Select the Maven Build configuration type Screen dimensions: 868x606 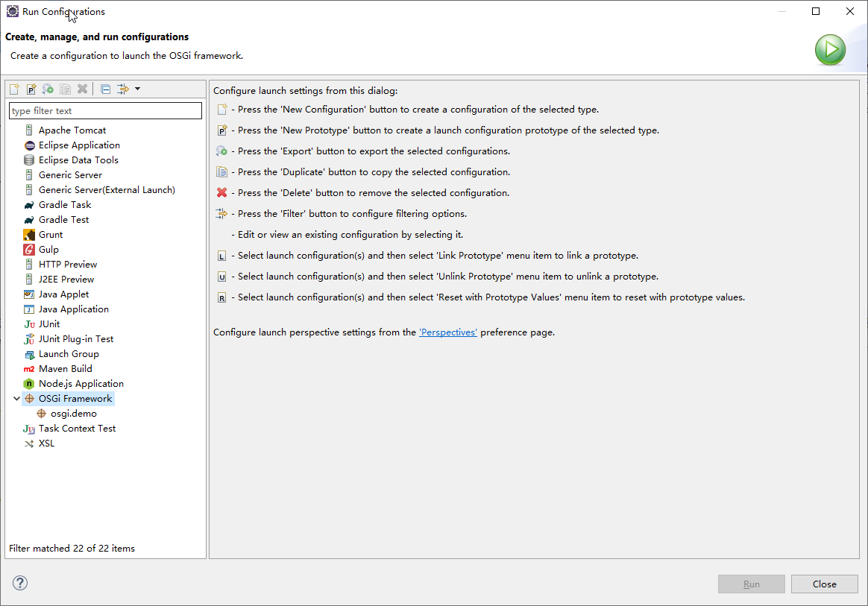tap(65, 369)
